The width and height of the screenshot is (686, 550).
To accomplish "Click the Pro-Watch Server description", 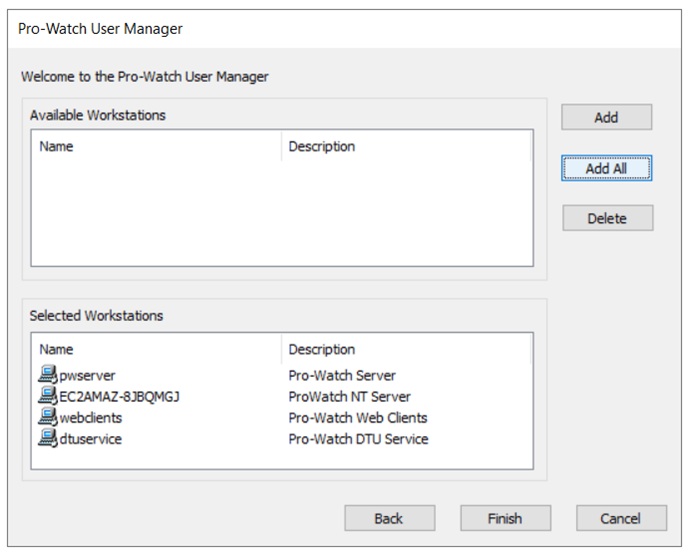I will [342, 375].
